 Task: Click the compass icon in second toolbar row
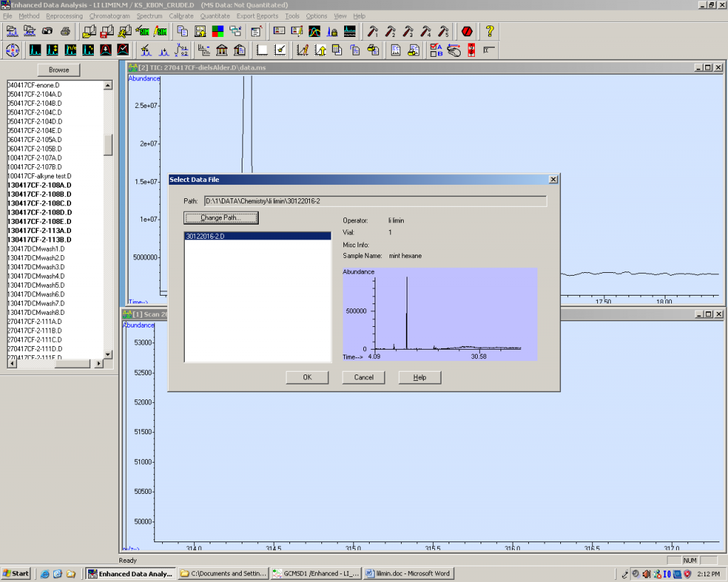point(12,50)
